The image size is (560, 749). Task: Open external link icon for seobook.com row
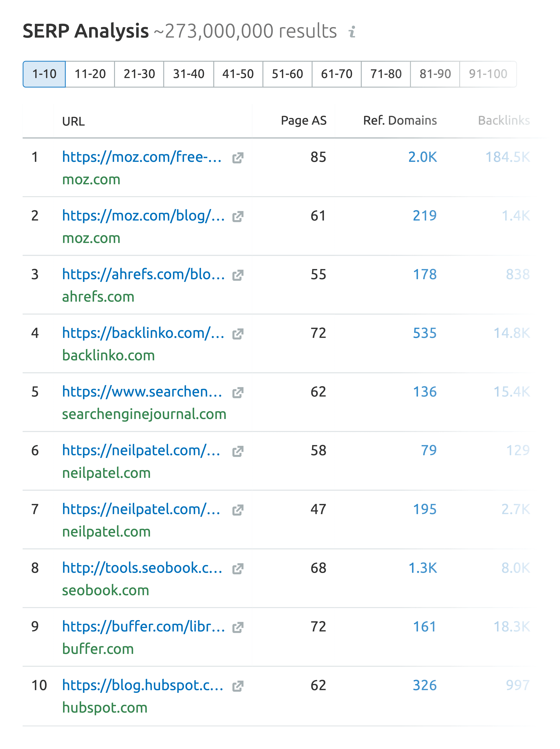point(238,569)
